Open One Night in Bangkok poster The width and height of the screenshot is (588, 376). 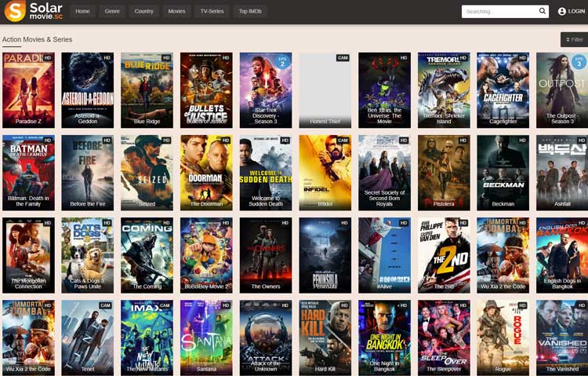(384, 338)
